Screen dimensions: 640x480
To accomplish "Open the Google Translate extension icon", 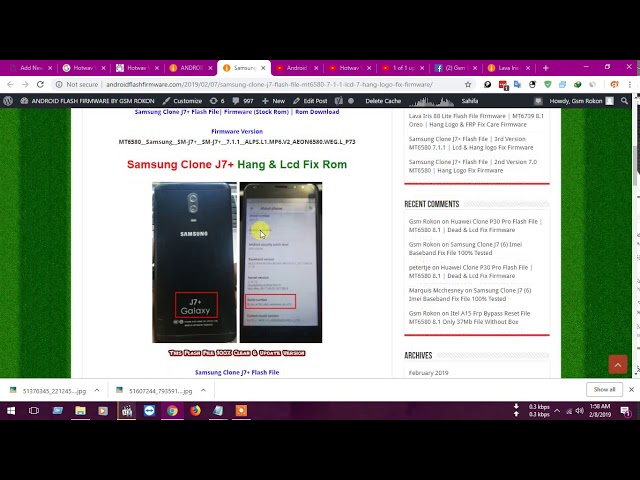I will (x=518, y=84).
